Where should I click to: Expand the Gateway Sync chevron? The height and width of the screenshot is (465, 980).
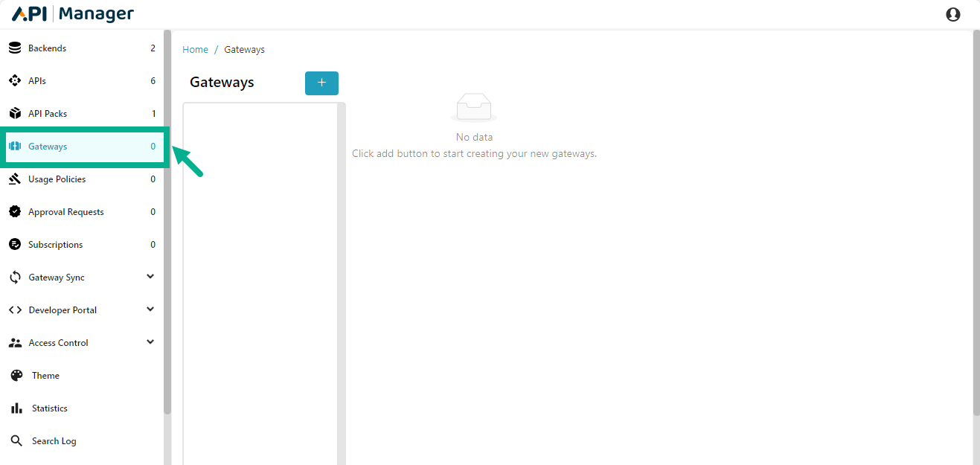[150, 277]
